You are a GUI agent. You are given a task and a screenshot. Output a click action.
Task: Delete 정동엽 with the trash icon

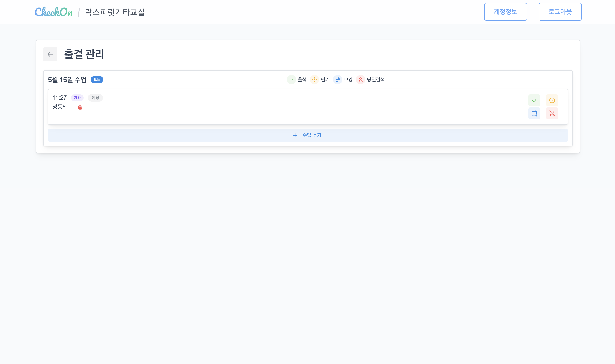[x=80, y=107]
